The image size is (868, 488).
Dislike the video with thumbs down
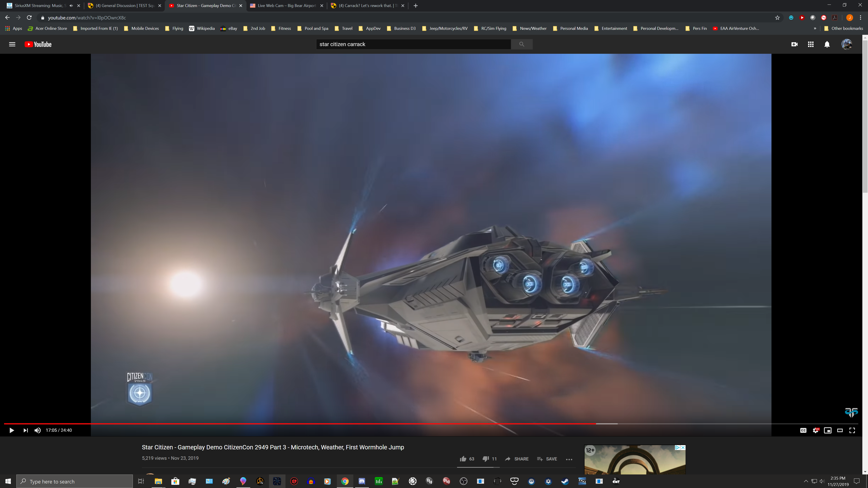tap(486, 459)
